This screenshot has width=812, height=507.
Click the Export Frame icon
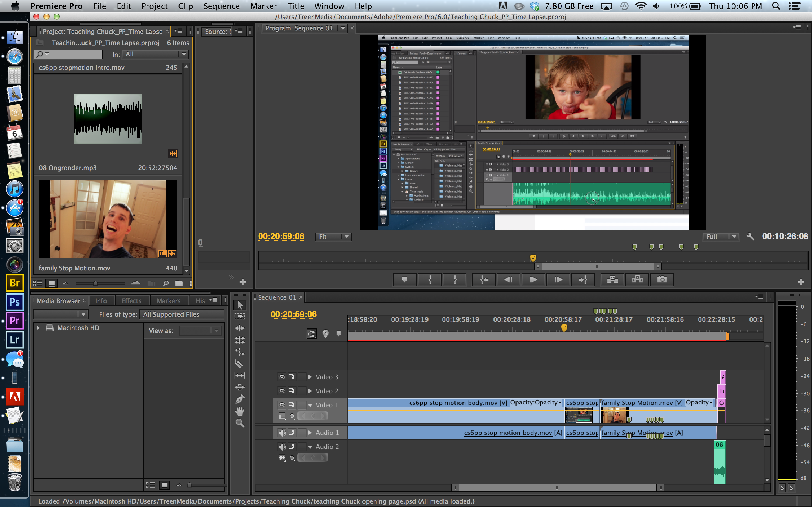click(x=662, y=279)
